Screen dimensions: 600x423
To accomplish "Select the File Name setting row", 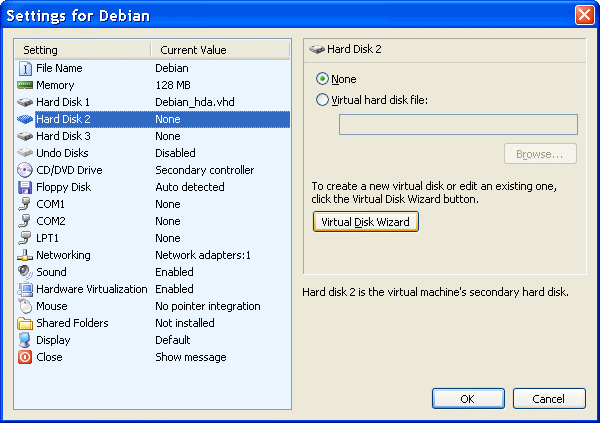I will (x=153, y=69).
